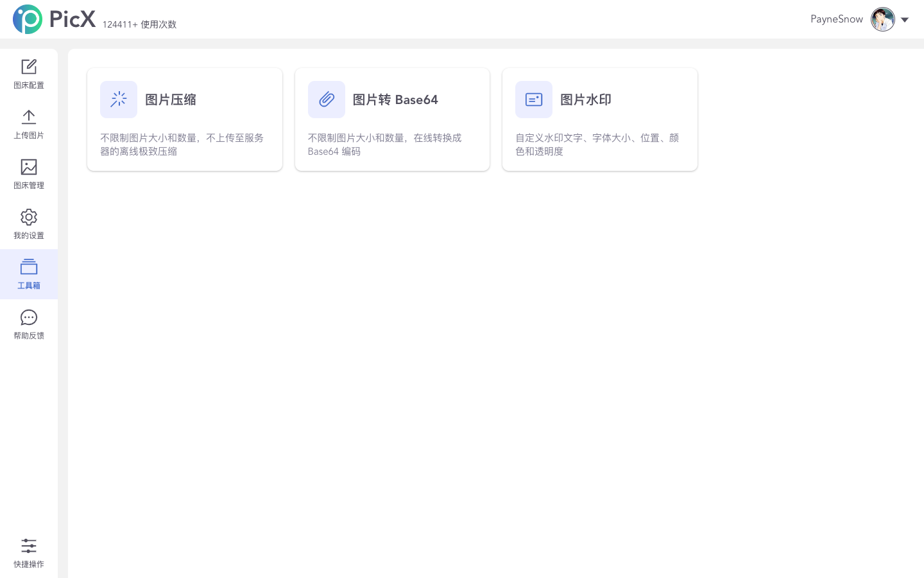Open 上传图片 from the sidebar
The image size is (924, 578).
29,123
